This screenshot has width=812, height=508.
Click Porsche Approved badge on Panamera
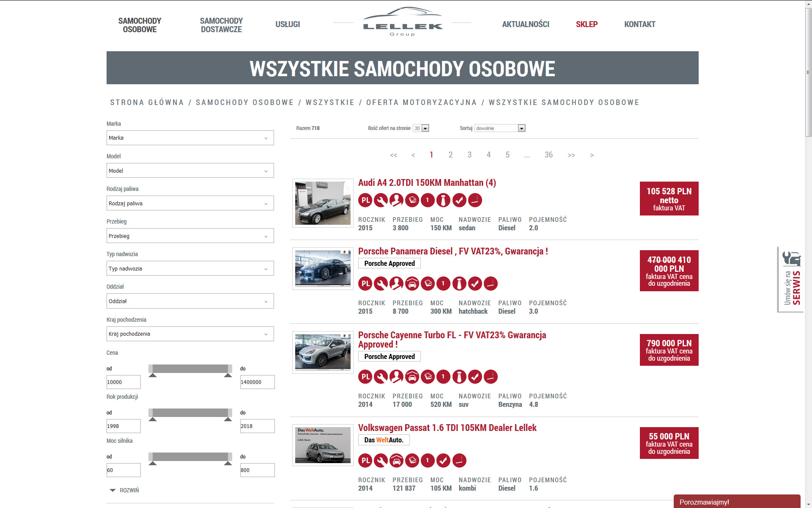tap(390, 263)
